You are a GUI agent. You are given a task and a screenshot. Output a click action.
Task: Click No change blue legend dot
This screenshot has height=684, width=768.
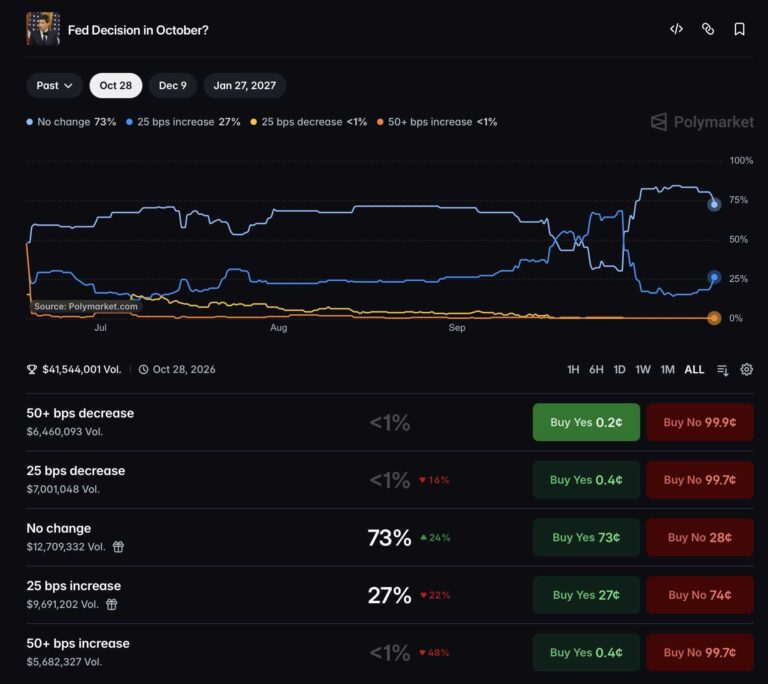tap(30, 122)
